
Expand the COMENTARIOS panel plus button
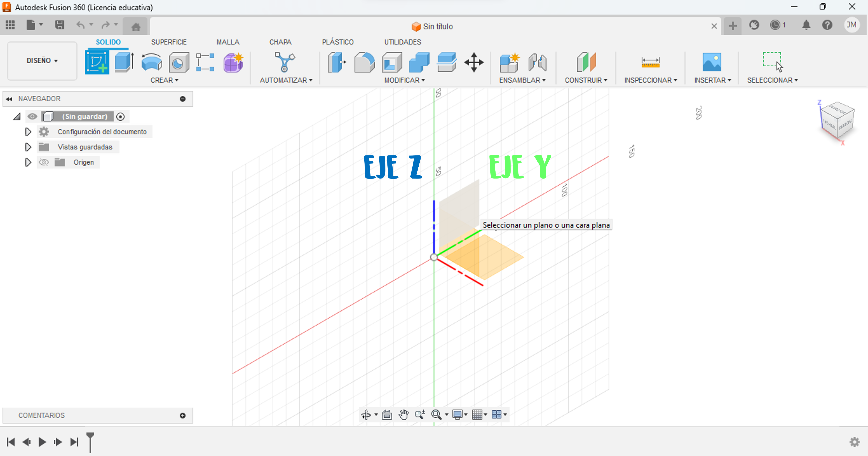183,416
